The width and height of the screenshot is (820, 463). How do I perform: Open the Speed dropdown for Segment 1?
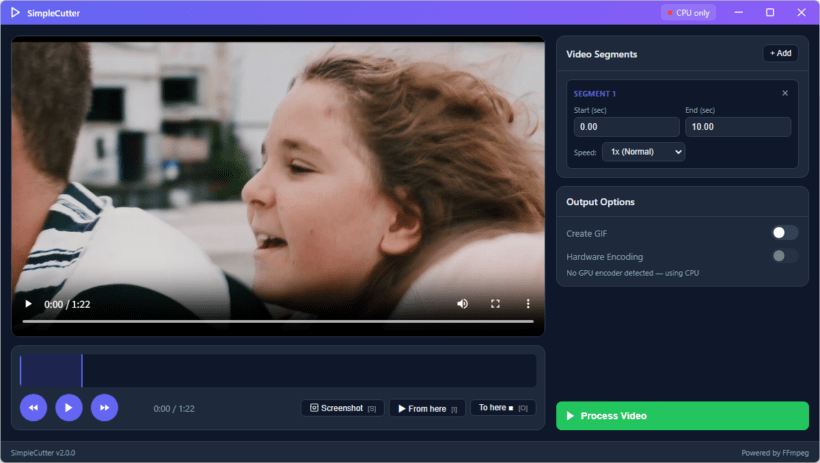643,152
